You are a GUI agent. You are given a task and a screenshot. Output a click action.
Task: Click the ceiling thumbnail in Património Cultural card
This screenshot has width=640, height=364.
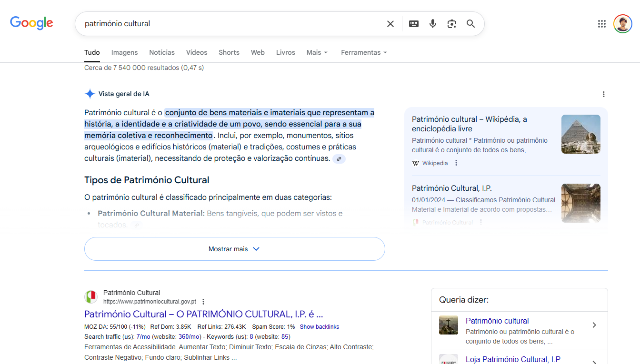581,203
